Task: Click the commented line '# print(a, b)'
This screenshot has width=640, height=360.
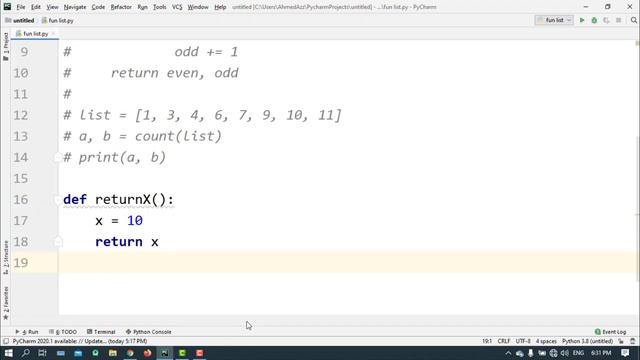Action: (x=115, y=157)
